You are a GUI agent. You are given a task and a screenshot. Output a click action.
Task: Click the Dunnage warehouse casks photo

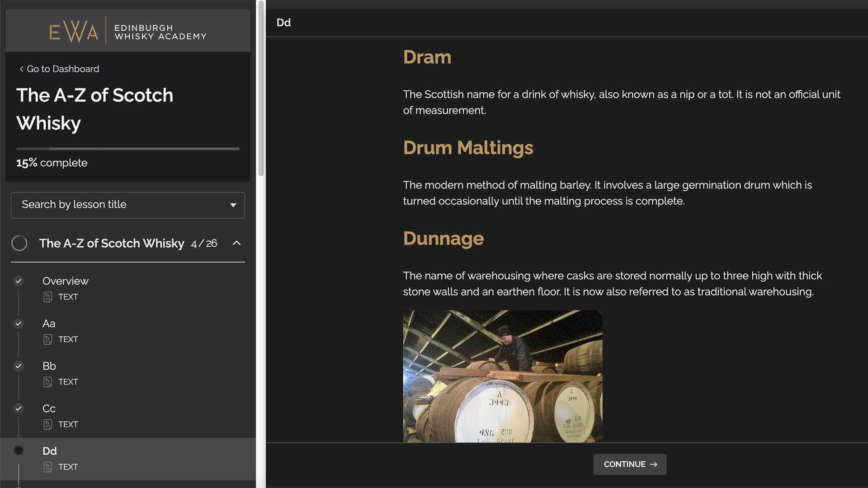503,376
